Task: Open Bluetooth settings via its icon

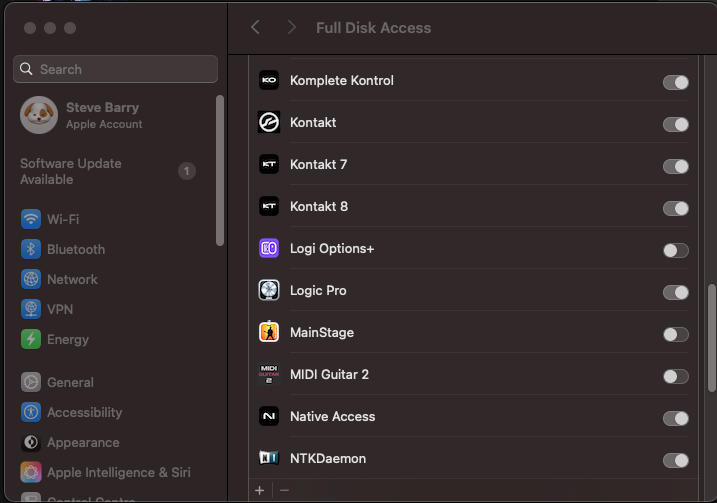Action: [31, 249]
